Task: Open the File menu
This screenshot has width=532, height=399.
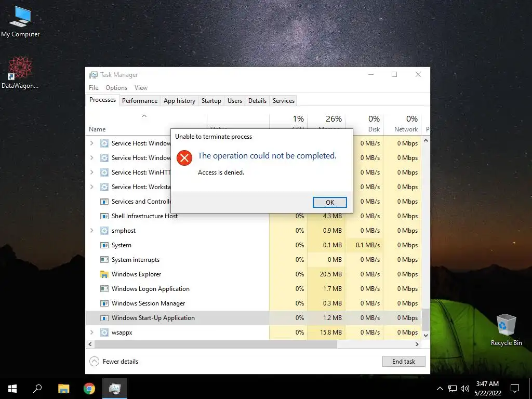Action: 94,87
